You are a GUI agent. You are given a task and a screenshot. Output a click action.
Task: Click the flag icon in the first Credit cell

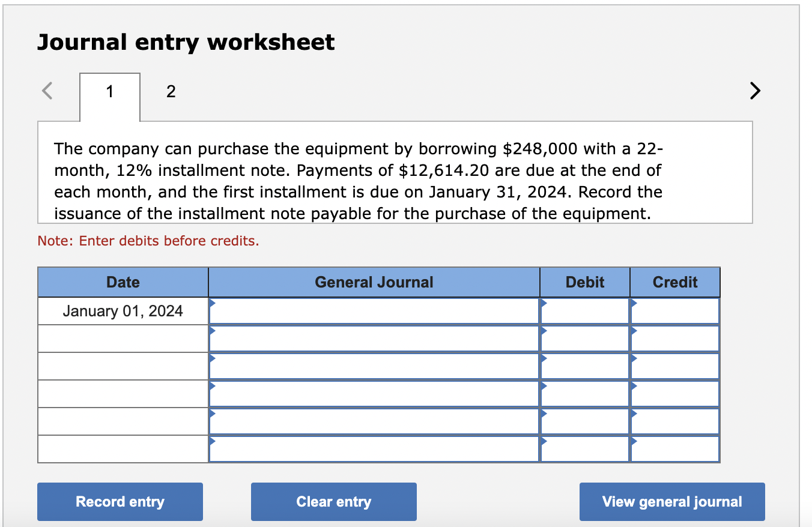[x=632, y=303]
